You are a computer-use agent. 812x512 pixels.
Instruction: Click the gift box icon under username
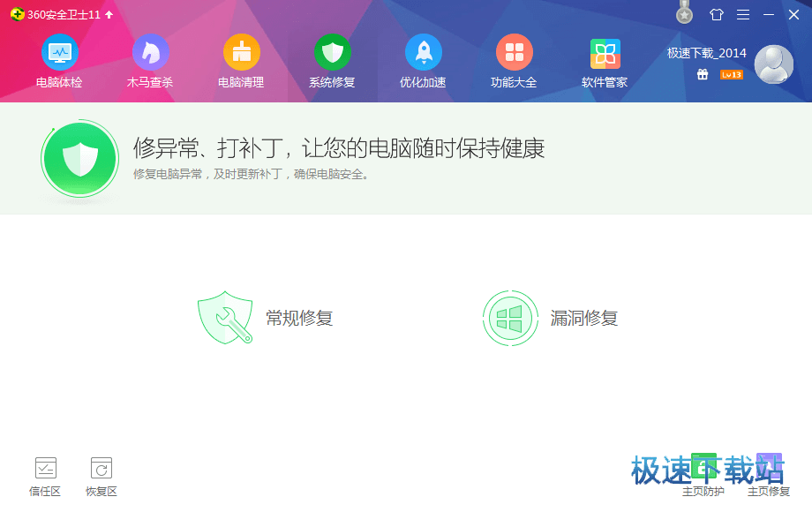click(x=703, y=74)
